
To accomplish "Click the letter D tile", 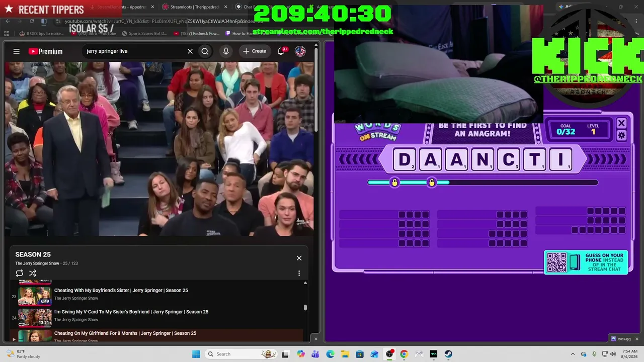I will (x=404, y=160).
